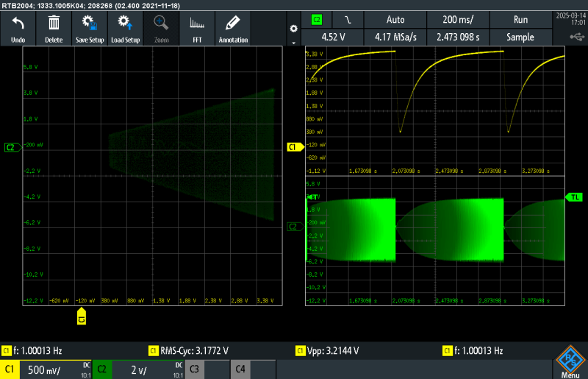Image resolution: width=588 pixels, height=379 pixels.
Task: Enable channel C4
Action: coord(240,369)
